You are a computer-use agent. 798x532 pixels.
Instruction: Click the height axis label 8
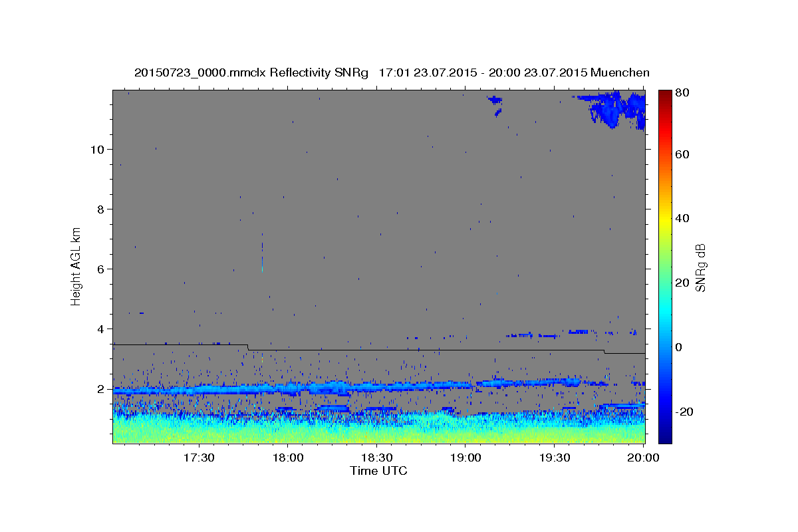click(101, 209)
